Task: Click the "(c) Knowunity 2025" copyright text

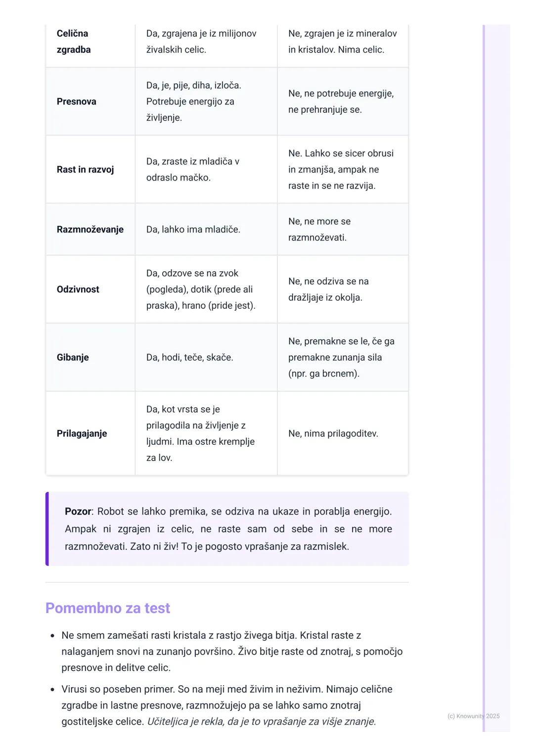Action: pyautogui.click(x=473, y=716)
